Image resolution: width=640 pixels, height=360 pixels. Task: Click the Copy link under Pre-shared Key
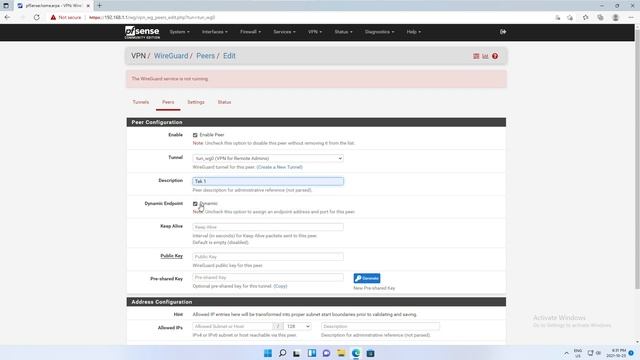[x=280, y=286]
